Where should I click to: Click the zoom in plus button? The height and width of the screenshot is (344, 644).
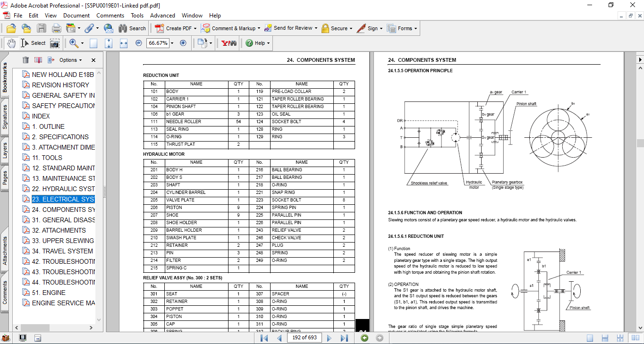(x=183, y=43)
